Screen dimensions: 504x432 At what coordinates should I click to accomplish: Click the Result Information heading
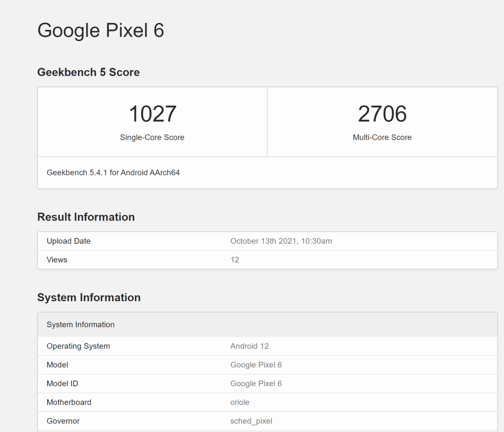pos(86,217)
